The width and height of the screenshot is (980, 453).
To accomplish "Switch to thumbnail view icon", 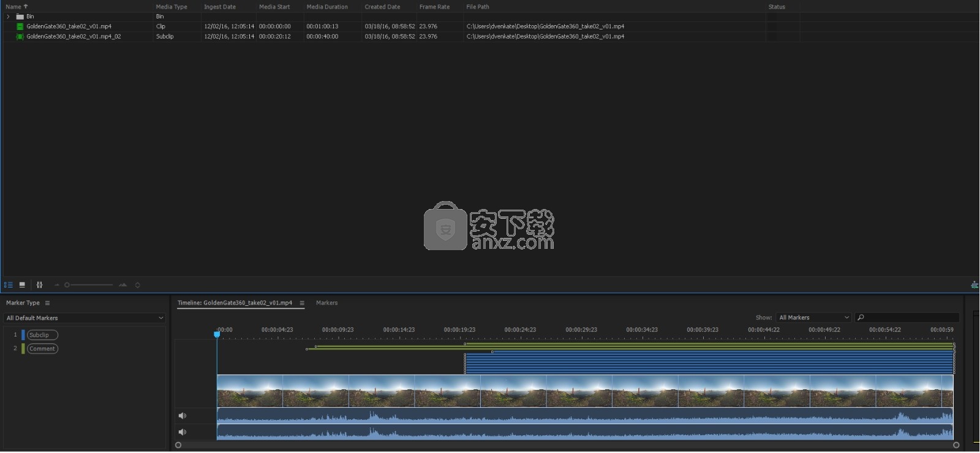I will pos(22,284).
